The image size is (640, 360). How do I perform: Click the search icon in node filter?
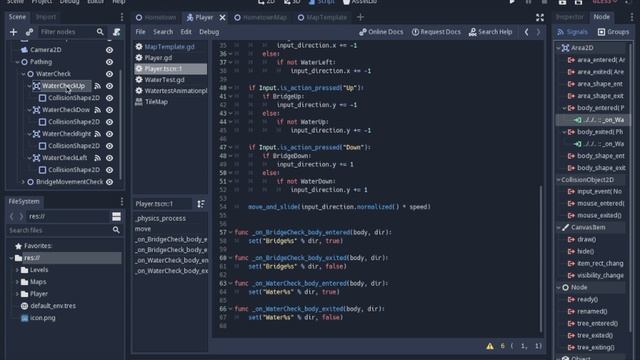(x=100, y=32)
